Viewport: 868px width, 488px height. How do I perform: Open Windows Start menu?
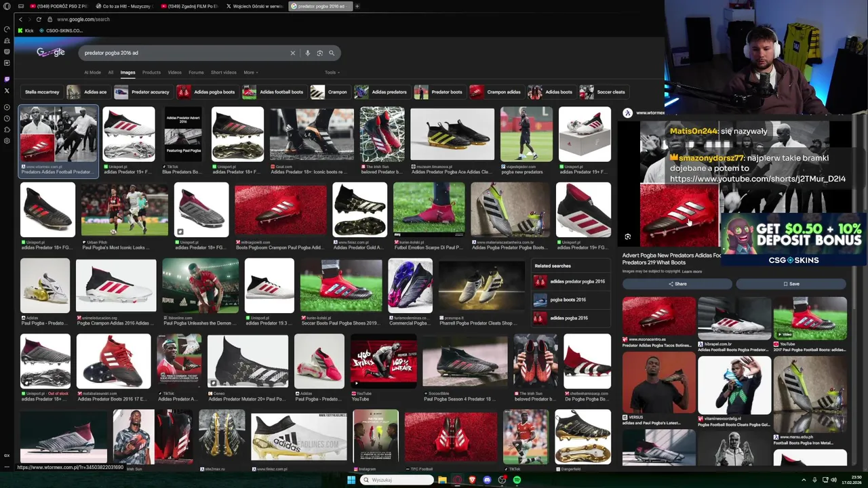click(351, 480)
